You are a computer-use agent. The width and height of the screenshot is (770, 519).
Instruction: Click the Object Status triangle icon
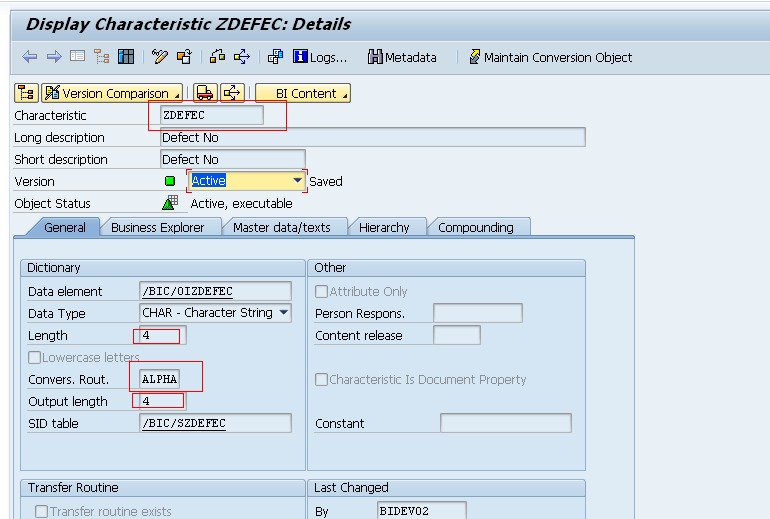click(x=170, y=202)
